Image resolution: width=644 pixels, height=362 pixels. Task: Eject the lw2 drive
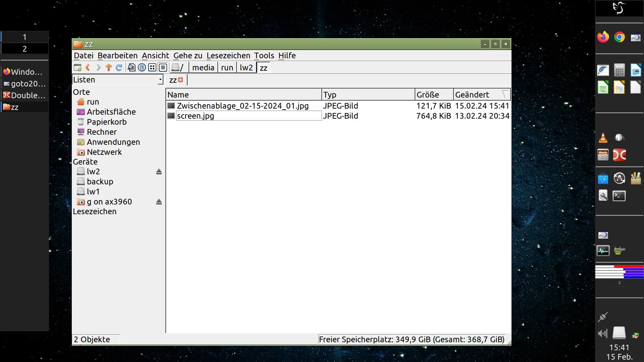[159, 172]
